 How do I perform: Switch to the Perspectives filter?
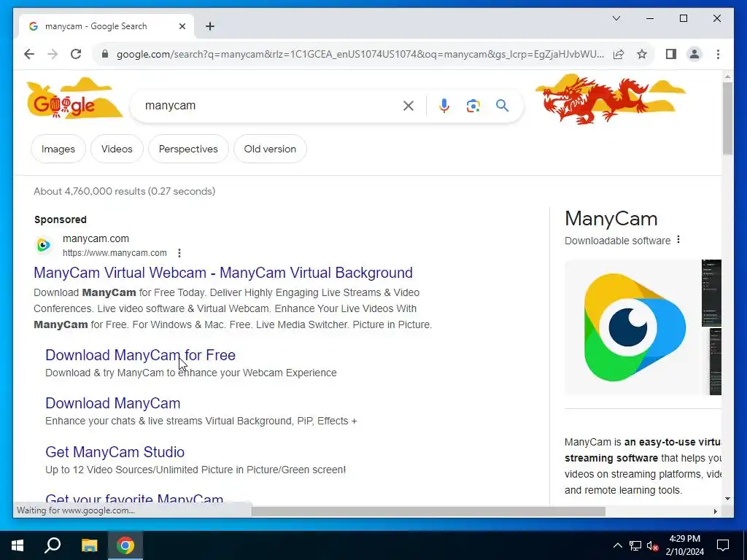[x=188, y=149]
